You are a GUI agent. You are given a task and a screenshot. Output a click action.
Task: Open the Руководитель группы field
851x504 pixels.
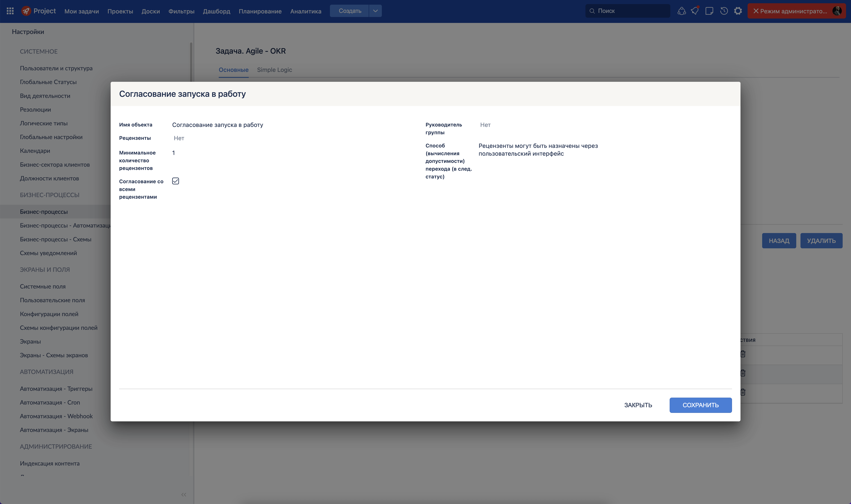pos(485,125)
